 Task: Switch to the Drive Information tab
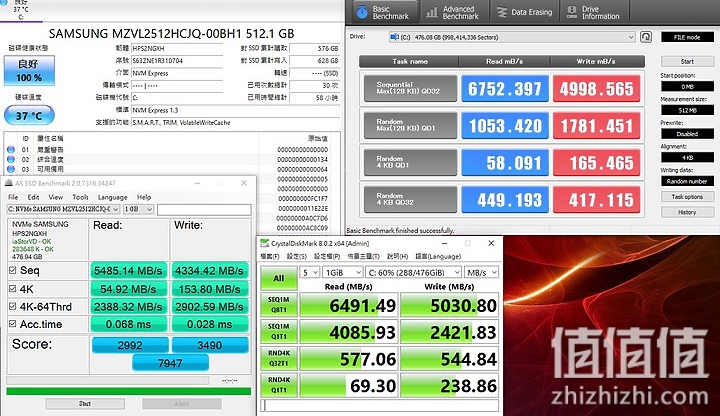594,12
